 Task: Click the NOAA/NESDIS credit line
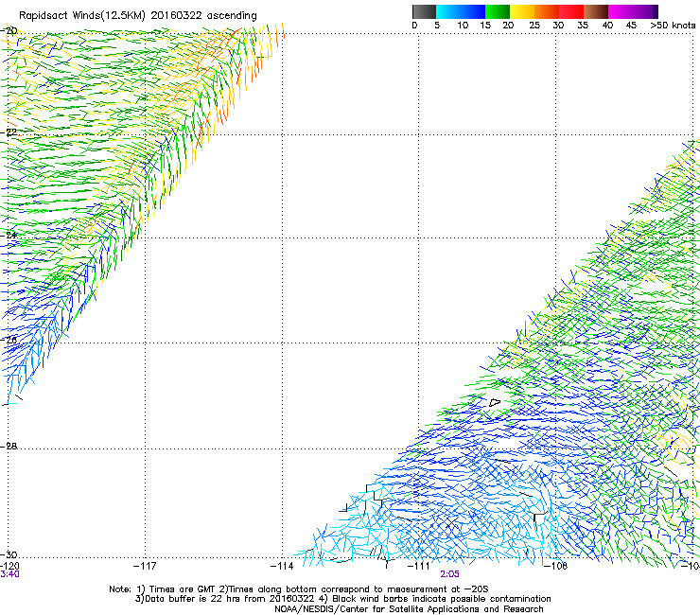pyautogui.click(x=409, y=609)
